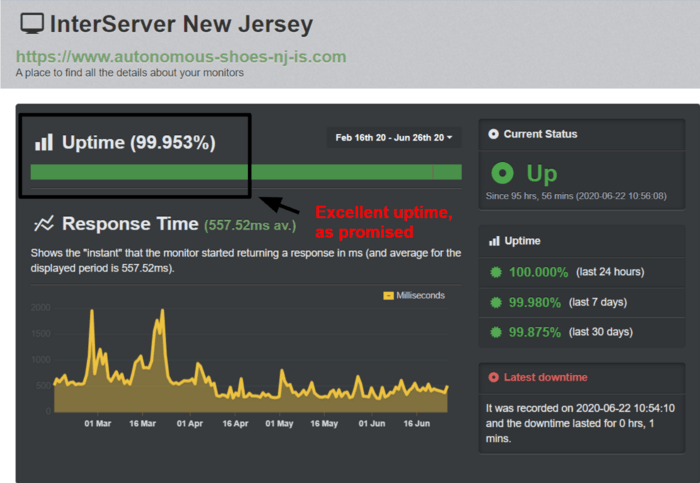Click the green badge beside 100.000%
This screenshot has height=483, width=700.
[496, 272]
